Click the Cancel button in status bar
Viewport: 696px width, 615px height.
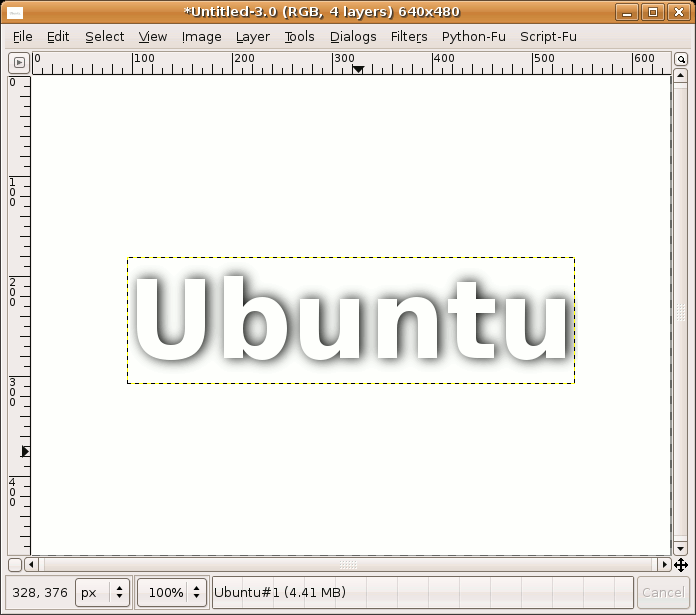[663, 592]
